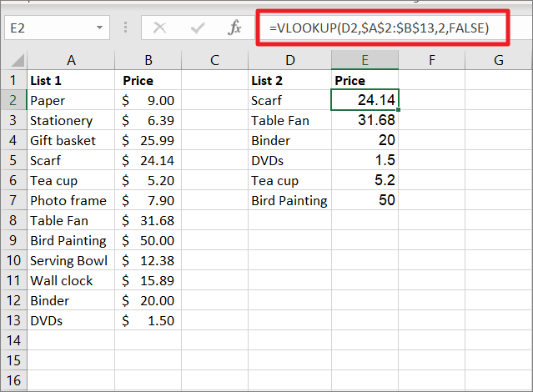Image resolution: width=533 pixels, height=392 pixels.
Task: Select the 'DVDs' cell in column A
Action: coord(71,320)
